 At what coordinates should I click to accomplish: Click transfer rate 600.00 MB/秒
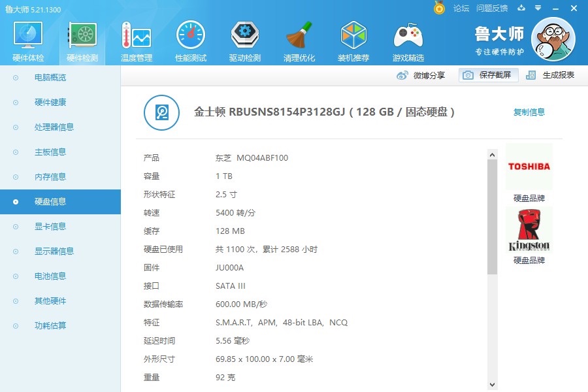point(242,304)
